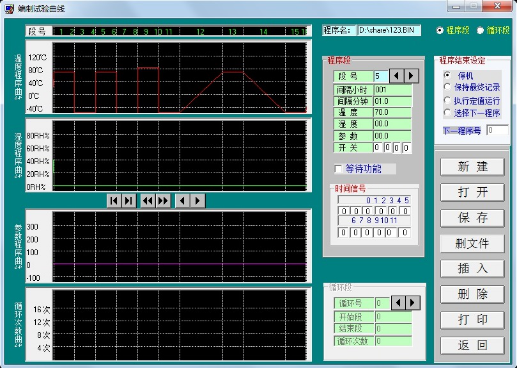517x368 pixels.
Task: Click the 下一程序号 input field
Action: coord(497,130)
